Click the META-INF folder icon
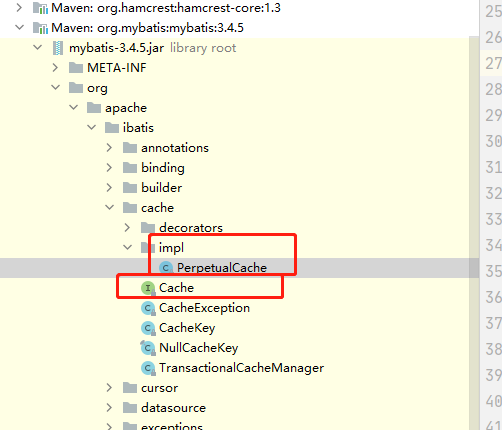502x430 pixels. 76,68
